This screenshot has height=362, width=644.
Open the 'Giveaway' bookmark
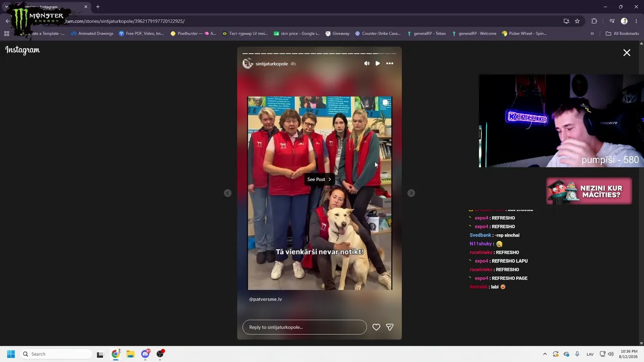[x=338, y=34]
